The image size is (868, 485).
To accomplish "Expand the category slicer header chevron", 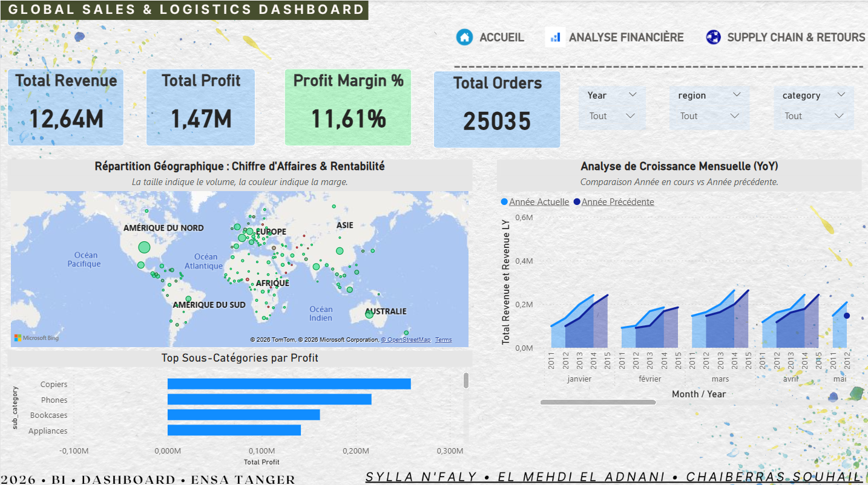I will point(841,95).
